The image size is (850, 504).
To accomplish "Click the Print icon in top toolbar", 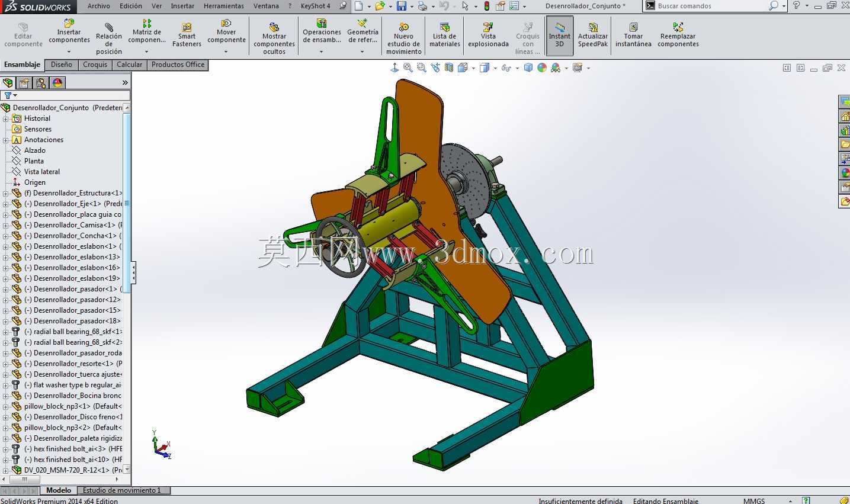I will point(422,6).
